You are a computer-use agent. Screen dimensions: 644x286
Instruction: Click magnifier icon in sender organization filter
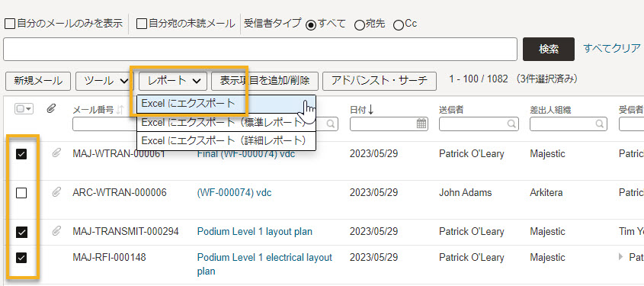600,124
